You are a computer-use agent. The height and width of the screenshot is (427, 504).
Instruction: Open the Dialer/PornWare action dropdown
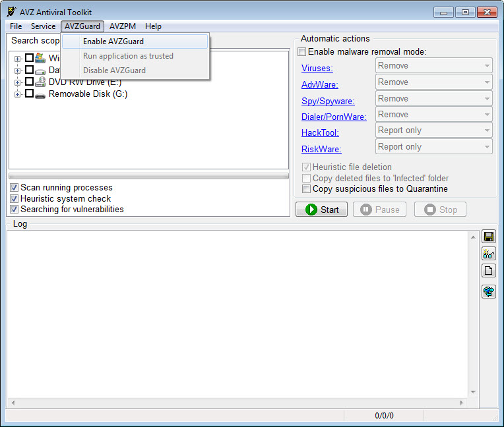(433, 115)
